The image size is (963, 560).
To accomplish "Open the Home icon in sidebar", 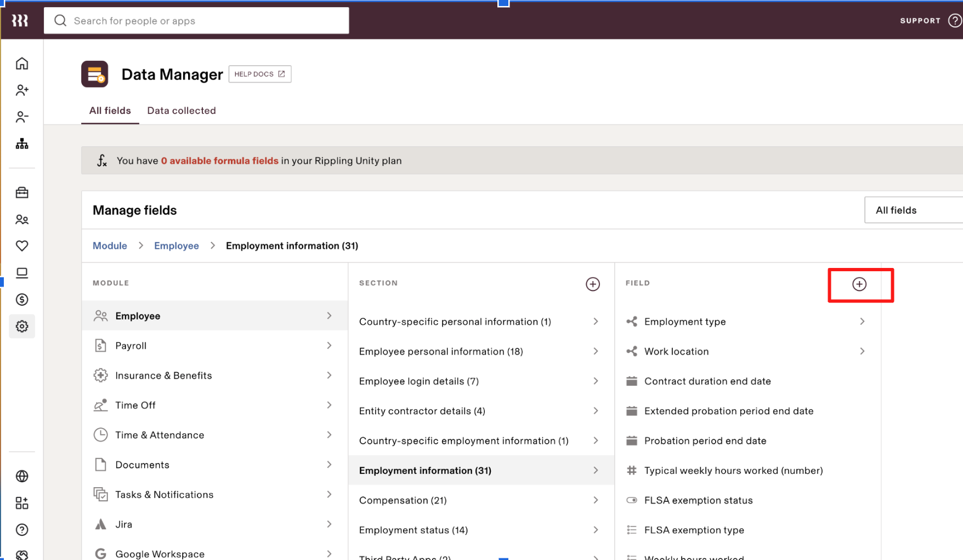I will pos(22,64).
